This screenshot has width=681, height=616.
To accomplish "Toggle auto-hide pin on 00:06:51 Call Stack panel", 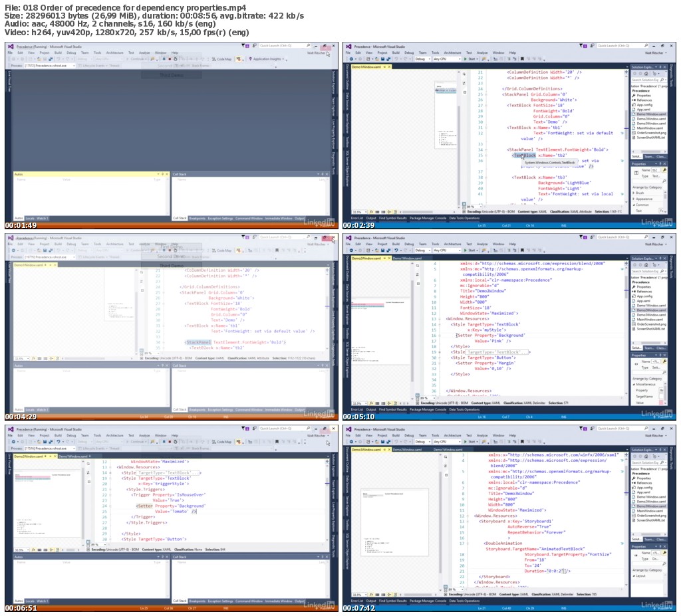I will [322, 557].
